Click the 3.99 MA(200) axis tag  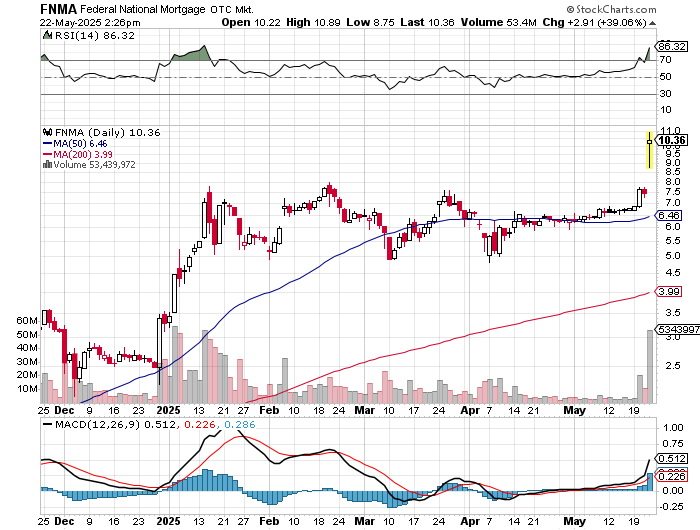(x=668, y=292)
